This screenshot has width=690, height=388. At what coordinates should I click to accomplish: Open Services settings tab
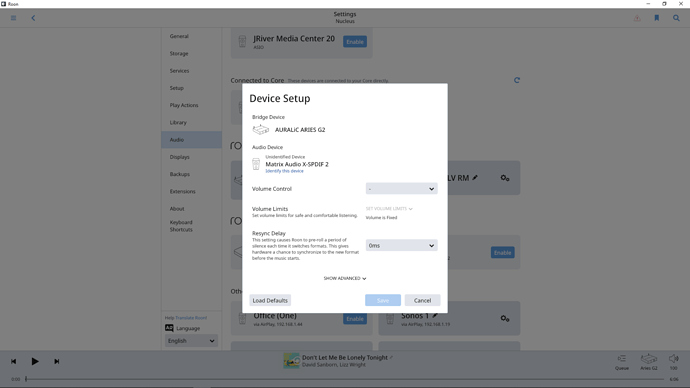[191, 71]
